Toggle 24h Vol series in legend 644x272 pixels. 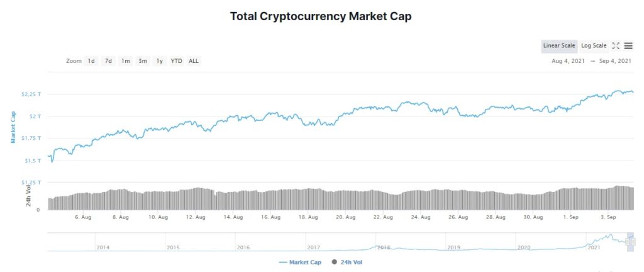347,262
